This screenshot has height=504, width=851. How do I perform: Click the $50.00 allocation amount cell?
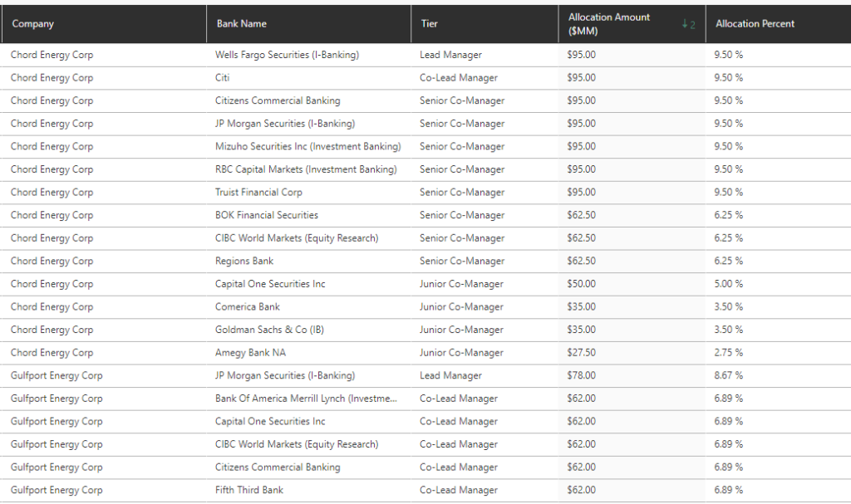581,284
